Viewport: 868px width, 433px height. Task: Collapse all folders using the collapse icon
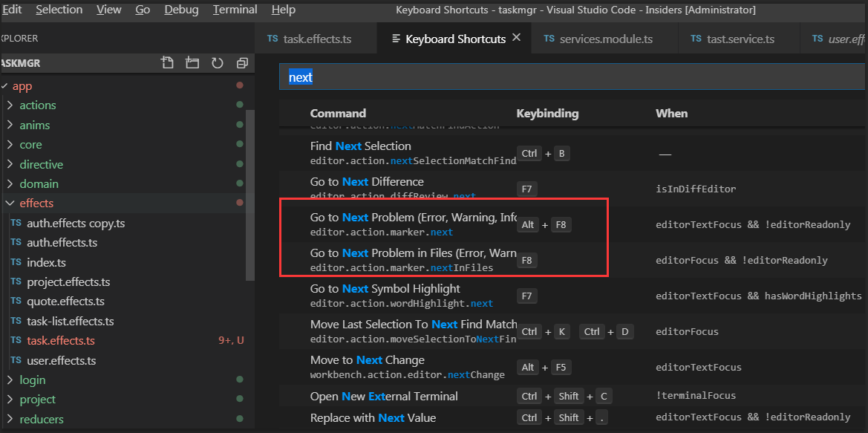point(242,63)
